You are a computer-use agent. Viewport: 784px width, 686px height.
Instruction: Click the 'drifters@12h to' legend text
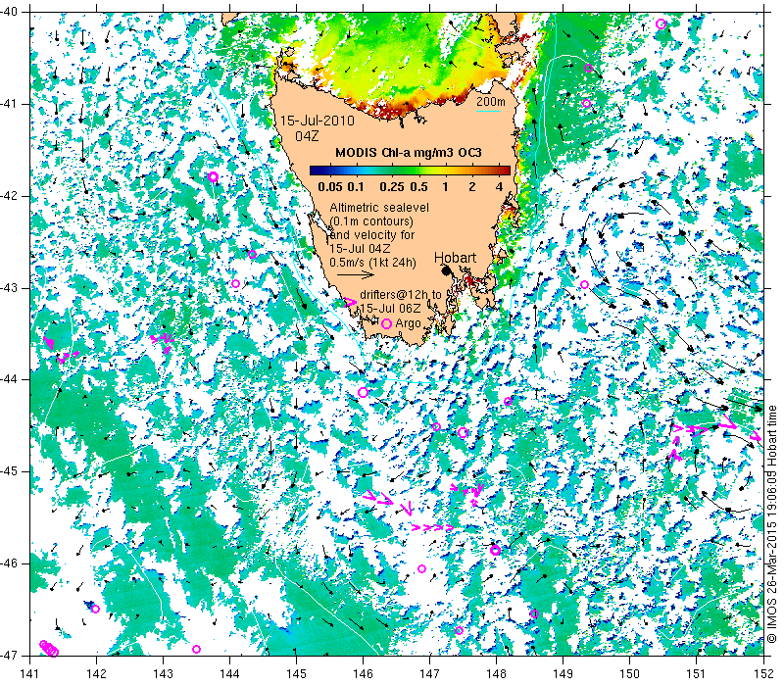click(x=401, y=295)
